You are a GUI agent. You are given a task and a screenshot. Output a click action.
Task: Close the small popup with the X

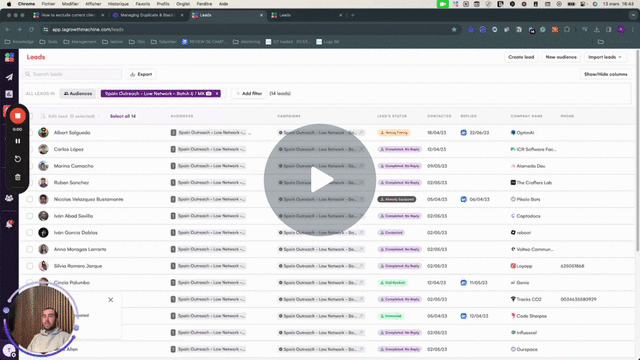click(x=111, y=300)
